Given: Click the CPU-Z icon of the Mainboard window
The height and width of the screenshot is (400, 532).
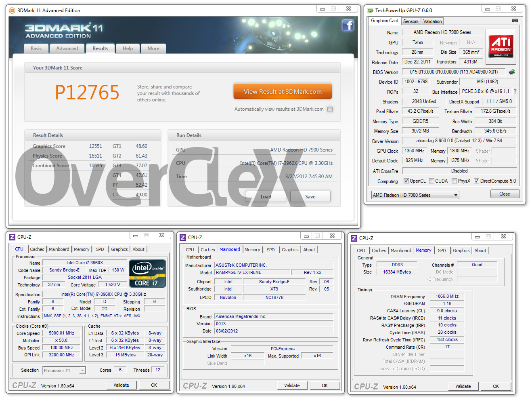Looking at the screenshot, I should 183,238.
